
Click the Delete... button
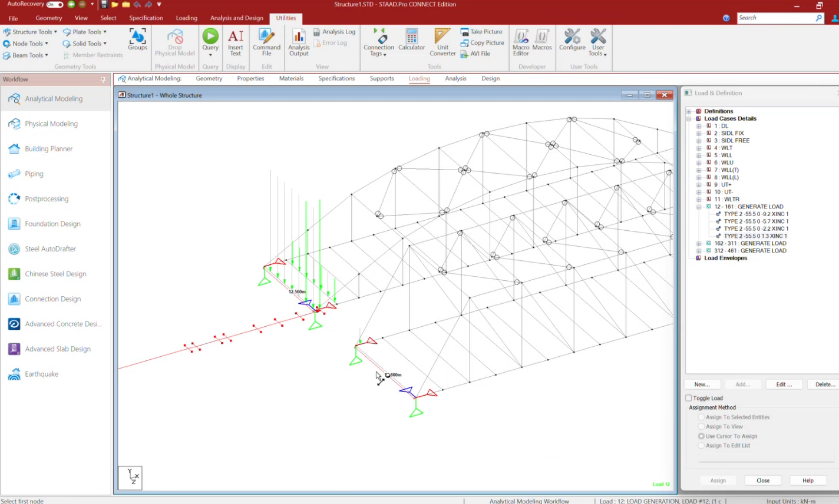[824, 384]
